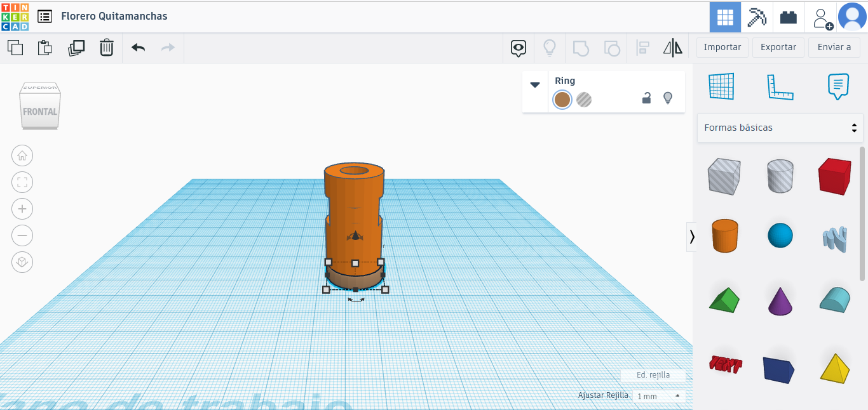Click the Group shapes icon
The image size is (868, 410).
tap(581, 48)
